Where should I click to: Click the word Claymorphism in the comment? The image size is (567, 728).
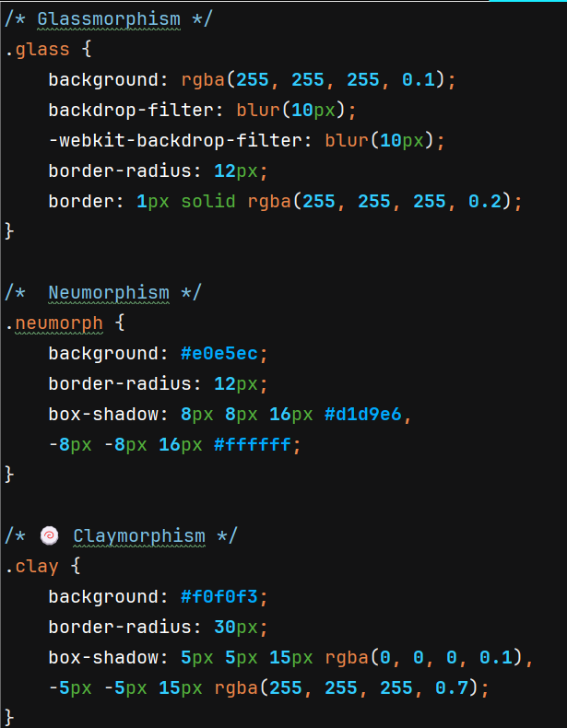(139, 535)
